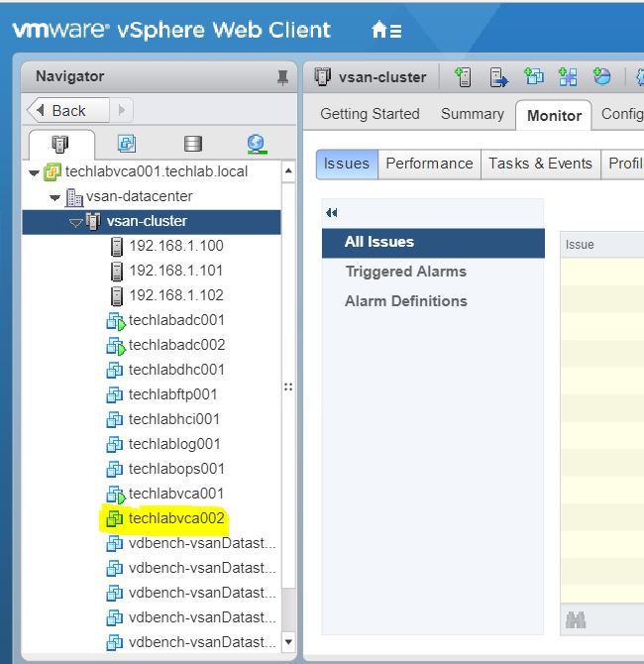Collapse the issues side panel arrows
Screen dimensions: 644x664
click(x=332, y=213)
